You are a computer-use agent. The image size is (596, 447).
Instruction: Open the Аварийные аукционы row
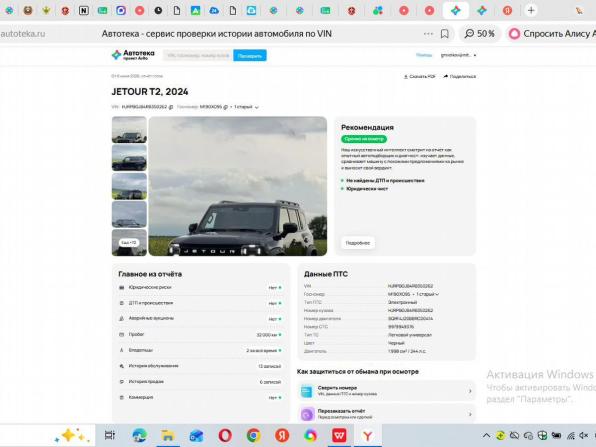coord(200,319)
